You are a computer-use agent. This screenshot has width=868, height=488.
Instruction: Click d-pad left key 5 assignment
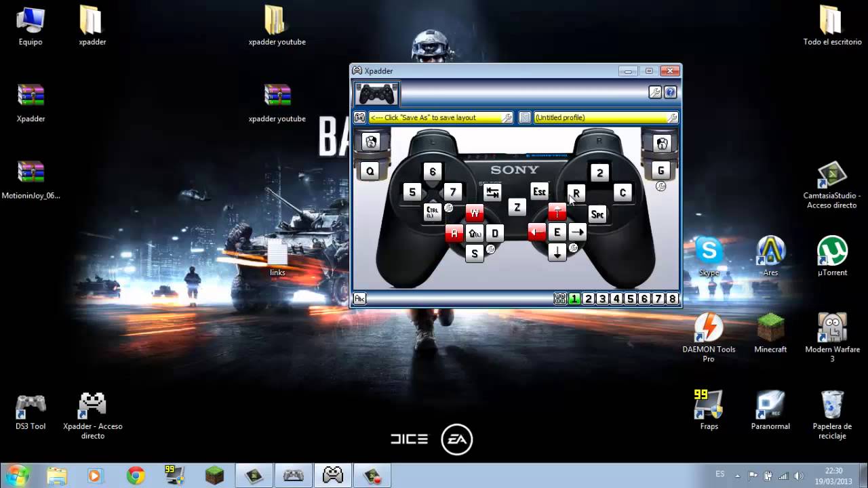click(x=412, y=192)
